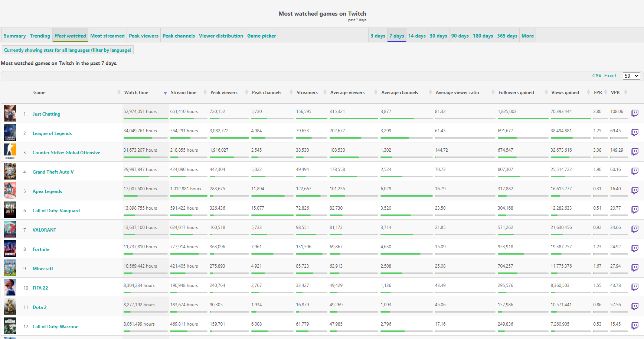The width and height of the screenshot is (644, 339).
Task: Open Twitch icon in VALORANT row
Action: [635, 229]
